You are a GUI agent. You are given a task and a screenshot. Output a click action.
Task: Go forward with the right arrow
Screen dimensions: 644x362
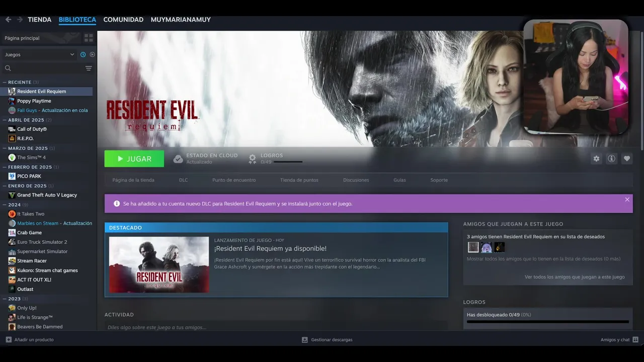[x=20, y=20]
